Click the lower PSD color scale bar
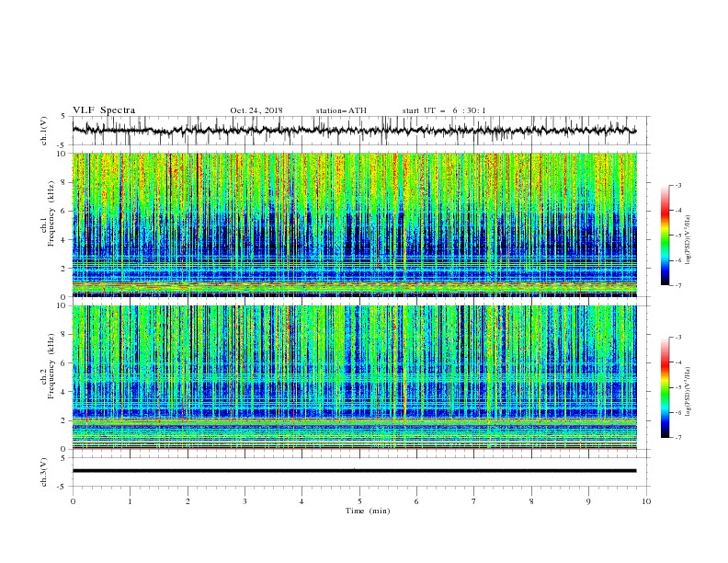 coord(665,387)
